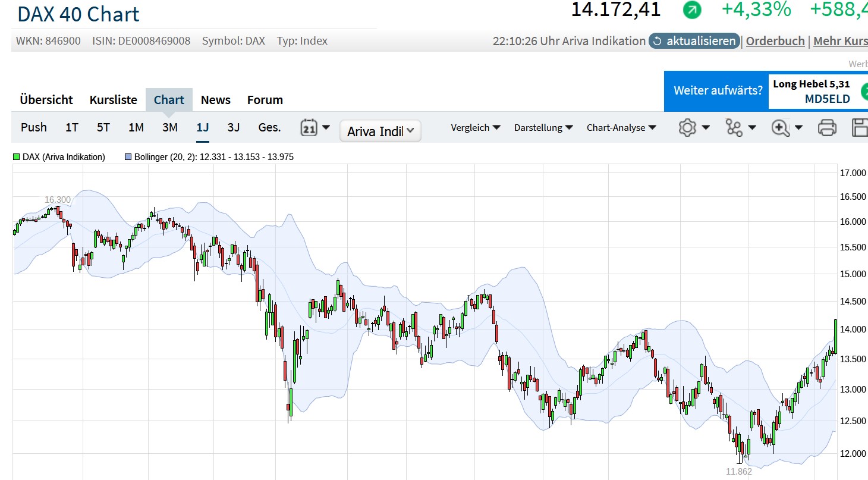The height and width of the screenshot is (480, 868).
Task: Click the MD5ELD Long Hebel ad link
Action: pyautogui.click(x=827, y=99)
